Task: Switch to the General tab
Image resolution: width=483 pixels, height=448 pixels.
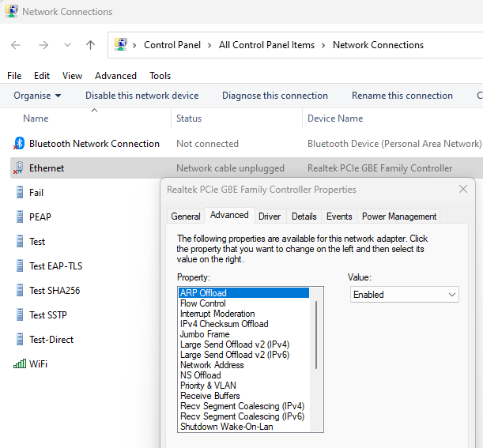Action: click(x=186, y=216)
